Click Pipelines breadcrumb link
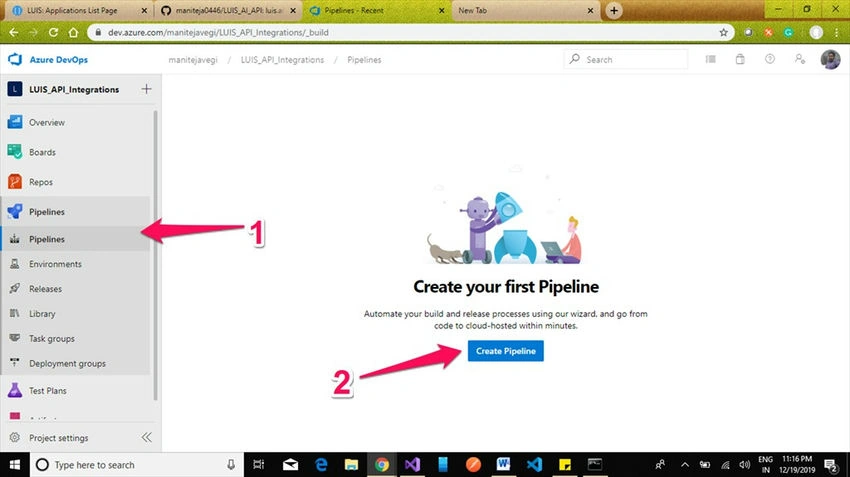This screenshot has width=850, height=477. pyautogui.click(x=364, y=60)
